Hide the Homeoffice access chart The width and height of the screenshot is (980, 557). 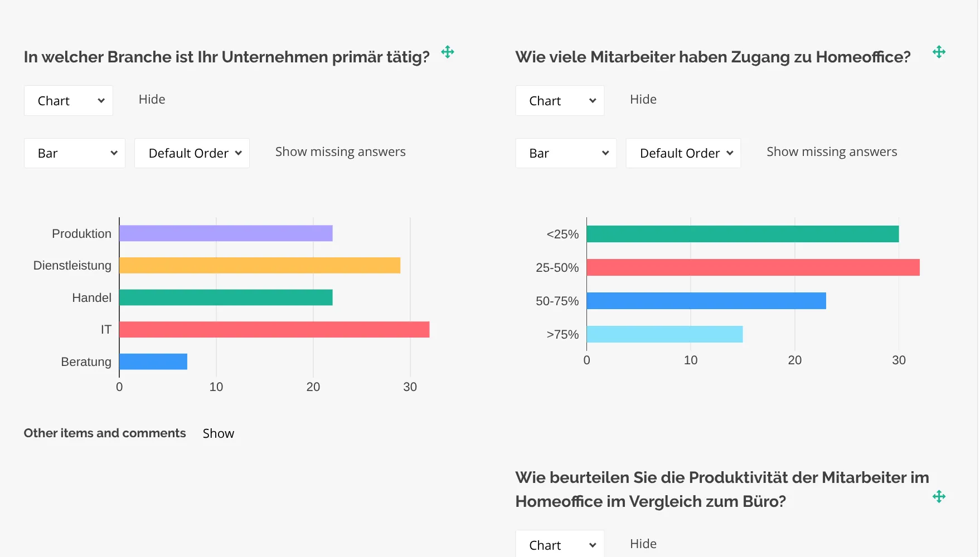coord(643,99)
